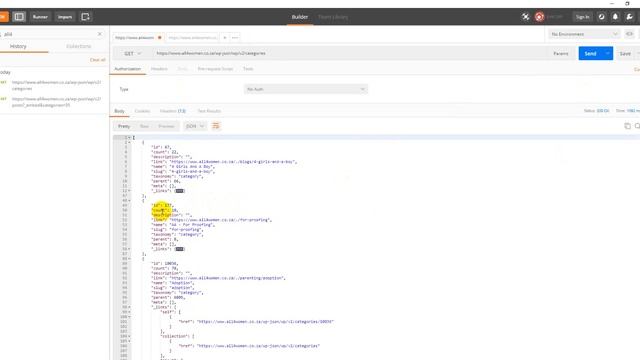Open the Pre-request Script tab
Image resolution: width=640 pixels, height=360 pixels.
pyautogui.click(x=215, y=69)
